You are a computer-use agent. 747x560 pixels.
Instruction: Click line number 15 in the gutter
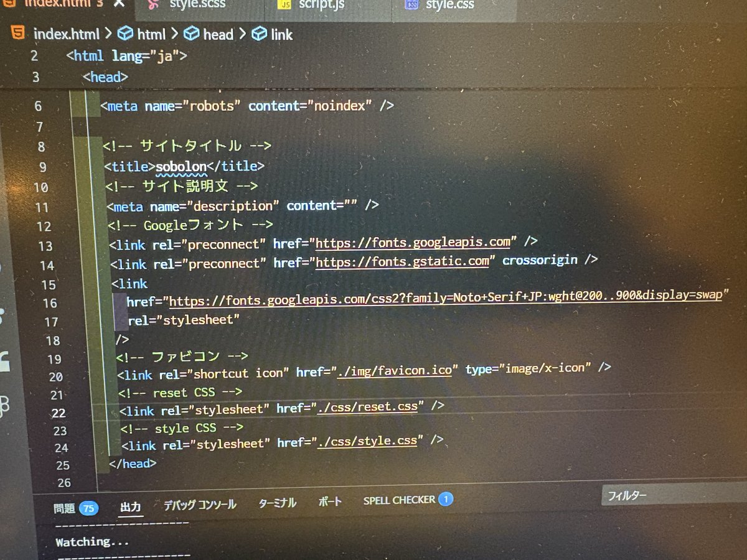49,284
